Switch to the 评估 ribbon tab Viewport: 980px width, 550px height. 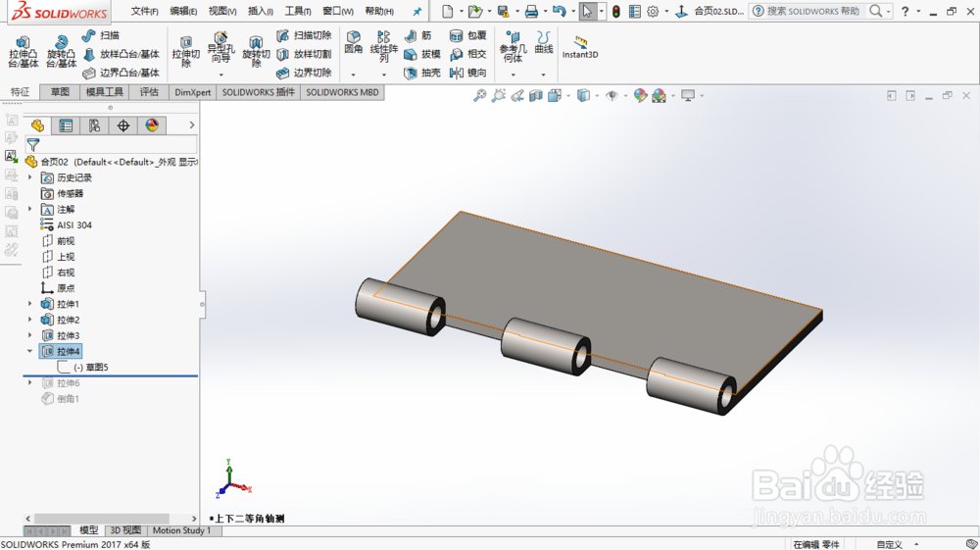point(149,92)
